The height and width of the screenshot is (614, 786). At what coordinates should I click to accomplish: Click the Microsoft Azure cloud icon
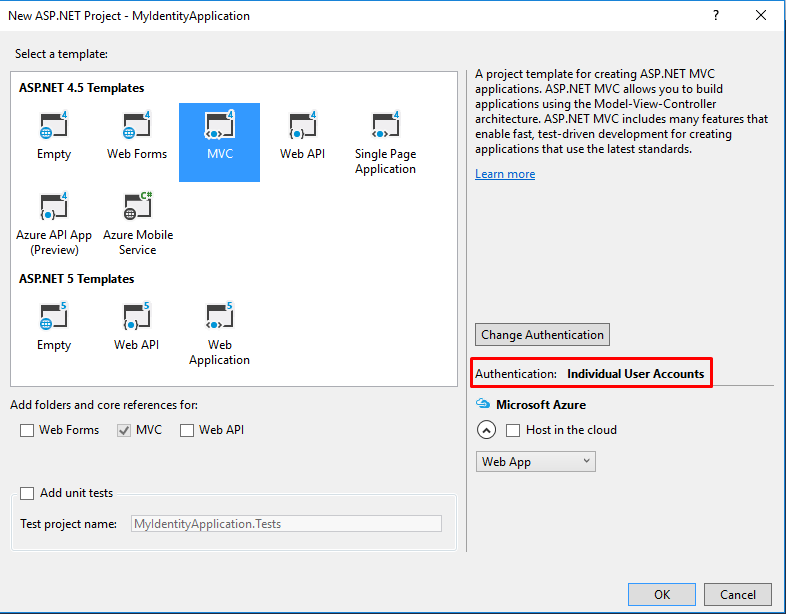point(483,403)
